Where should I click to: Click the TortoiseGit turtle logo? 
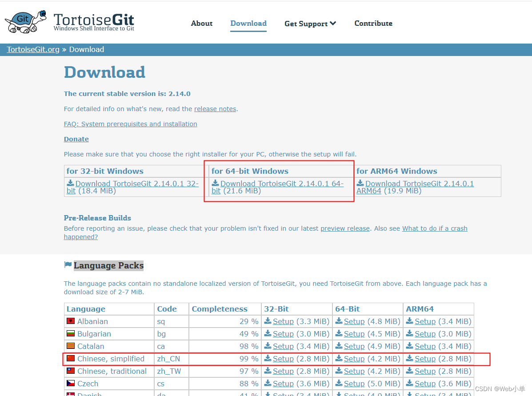(26, 21)
